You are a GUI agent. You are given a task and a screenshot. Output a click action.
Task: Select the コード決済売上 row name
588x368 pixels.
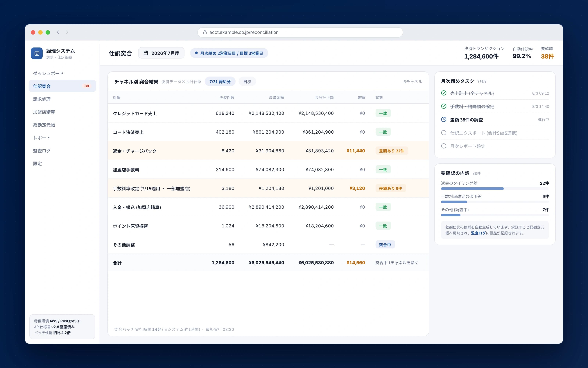(x=128, y=132)
